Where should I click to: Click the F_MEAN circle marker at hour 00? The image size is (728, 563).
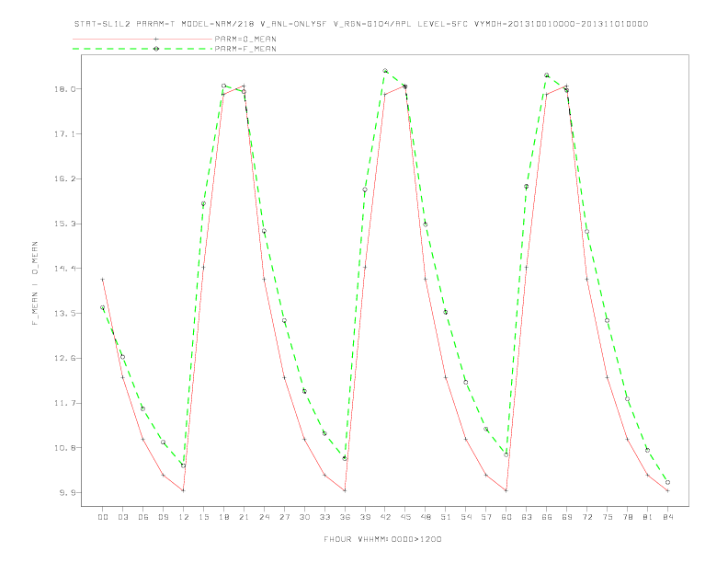click(103, 307)
